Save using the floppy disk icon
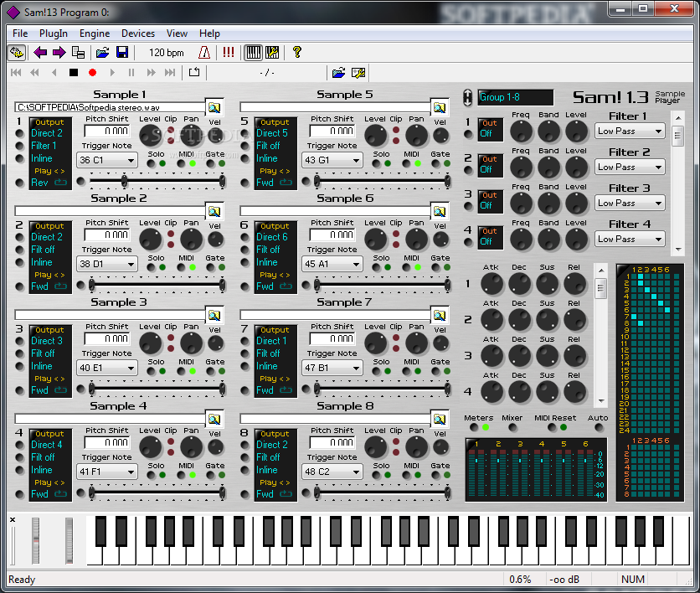Image resolution: width=700 pixels, height=593 pixels. tap(122, 53)
